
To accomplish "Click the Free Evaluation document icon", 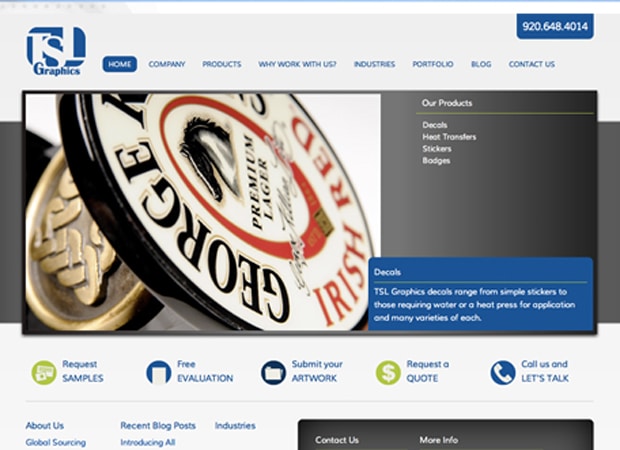I will [x=159, y=372].
